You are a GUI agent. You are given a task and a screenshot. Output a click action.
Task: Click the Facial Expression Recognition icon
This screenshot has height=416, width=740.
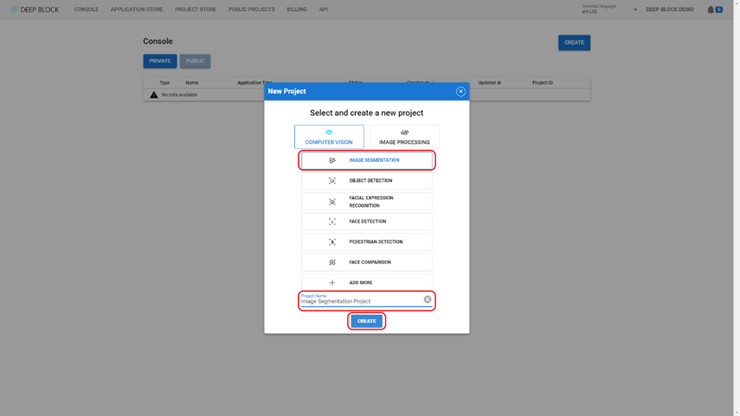point(332,202)
